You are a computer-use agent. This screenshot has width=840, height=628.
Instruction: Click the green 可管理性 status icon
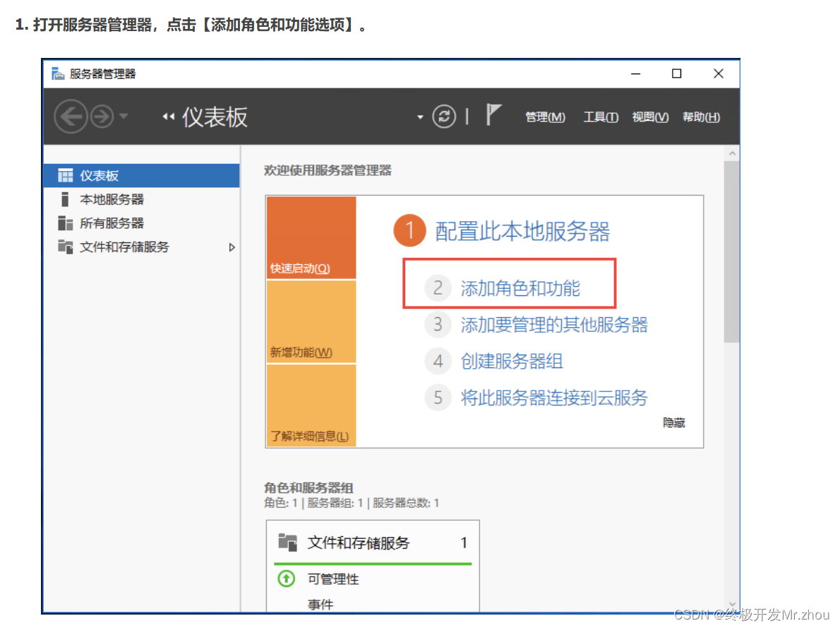[x=287, y=579]
